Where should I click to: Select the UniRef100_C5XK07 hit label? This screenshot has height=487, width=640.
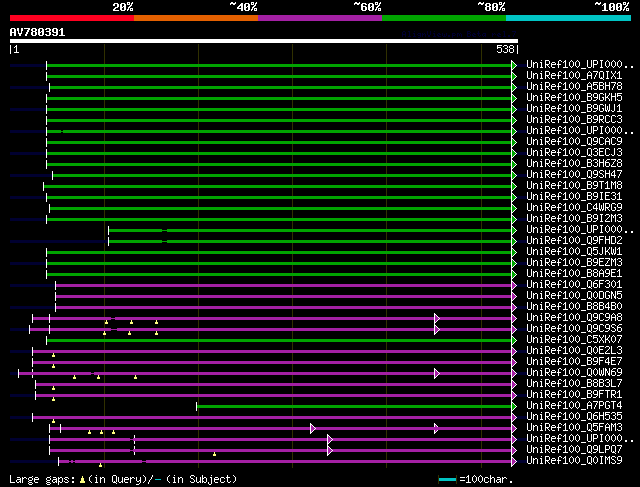pos(574,340)
